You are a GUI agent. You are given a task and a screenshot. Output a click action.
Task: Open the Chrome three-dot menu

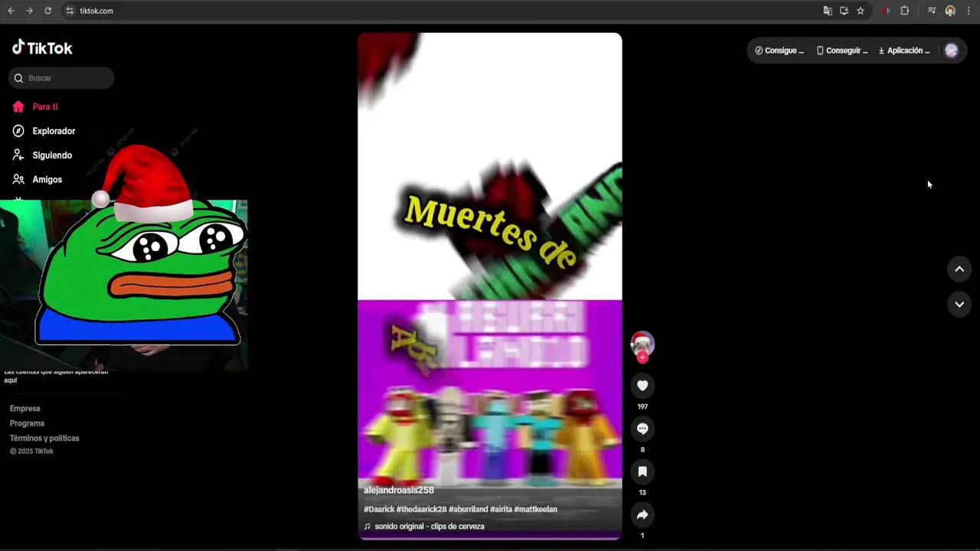click(x=969, y=11)
